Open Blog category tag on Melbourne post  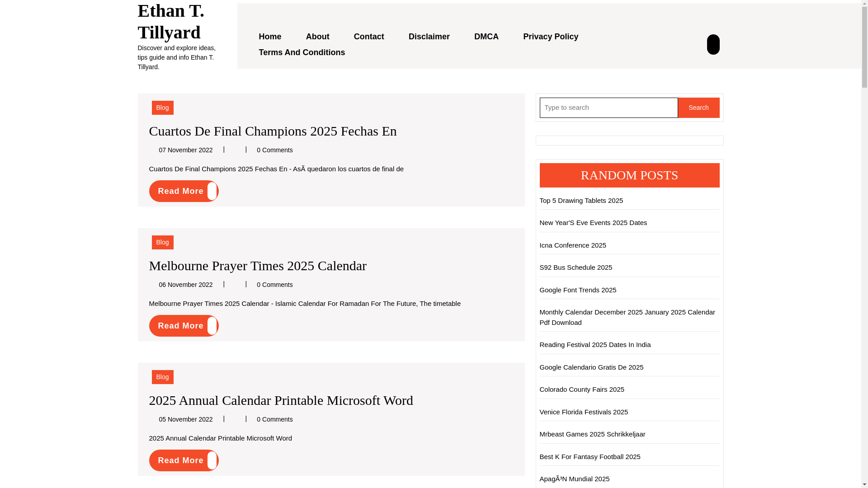tap(162, 242)
